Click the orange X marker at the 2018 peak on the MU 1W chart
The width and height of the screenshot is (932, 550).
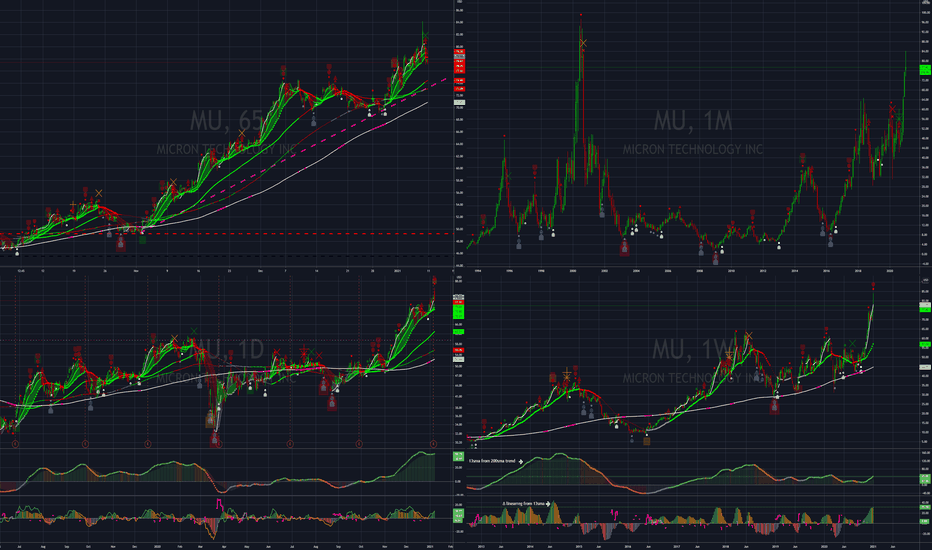click(748, 336)
